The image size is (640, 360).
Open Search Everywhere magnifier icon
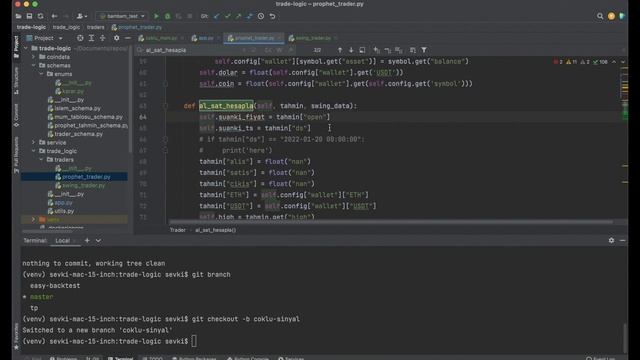600,16
